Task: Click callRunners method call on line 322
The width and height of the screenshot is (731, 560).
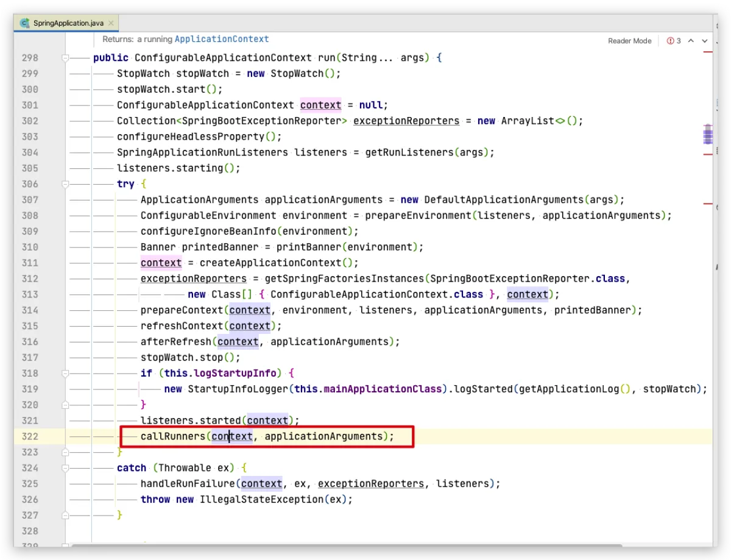Action: click(173, 436)
